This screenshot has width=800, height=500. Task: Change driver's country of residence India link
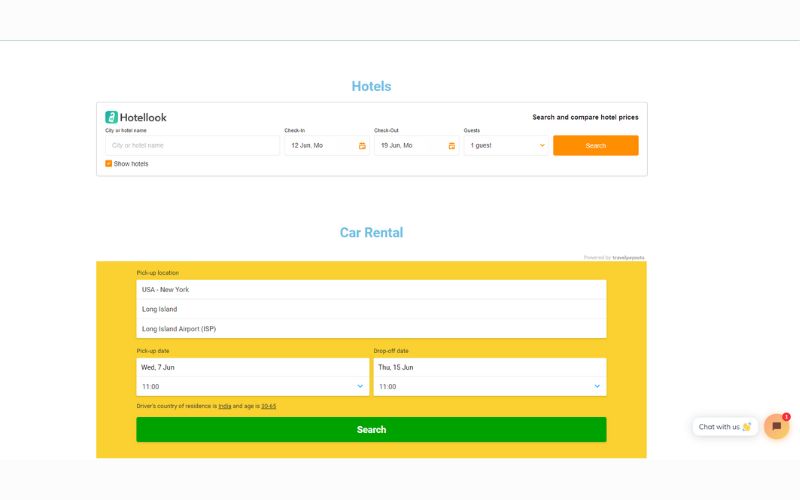pos(225,406)
